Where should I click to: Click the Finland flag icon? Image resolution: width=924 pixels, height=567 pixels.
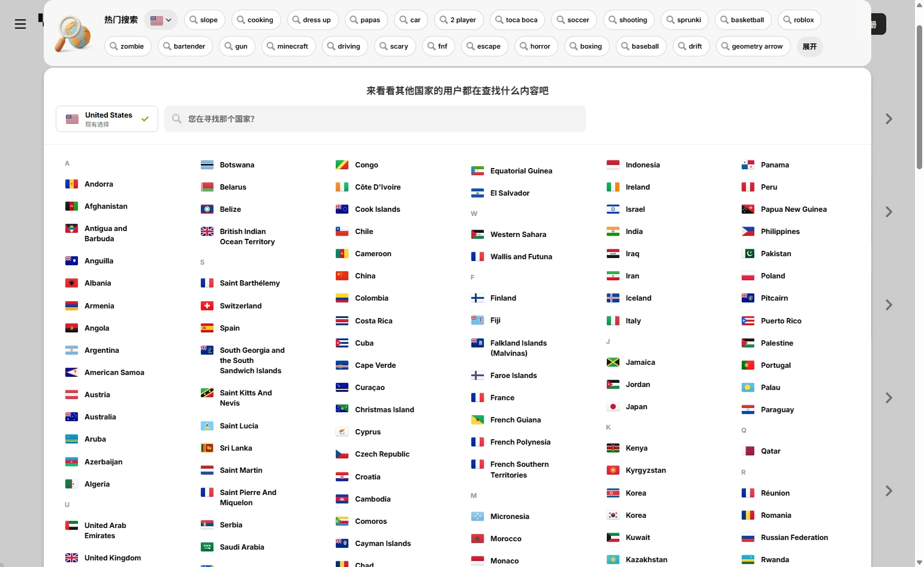pos(477,298)
